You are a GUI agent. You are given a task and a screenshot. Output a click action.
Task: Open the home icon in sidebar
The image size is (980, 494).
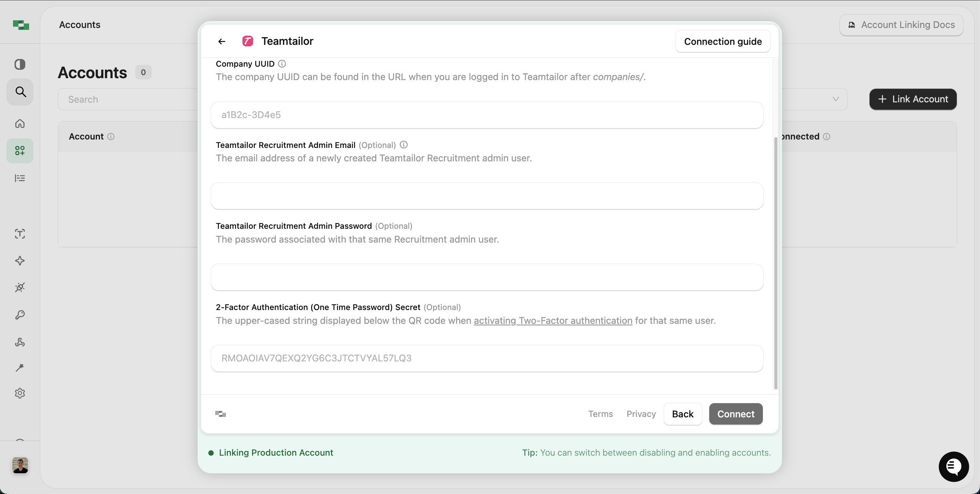click(20, 123)
